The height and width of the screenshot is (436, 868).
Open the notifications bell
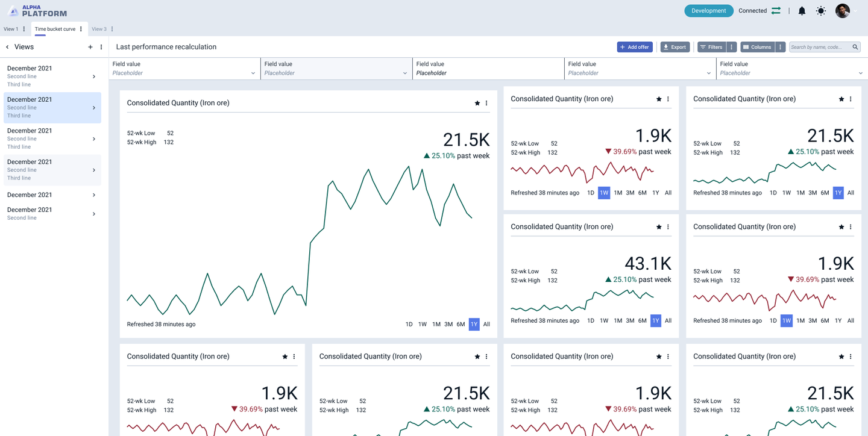tap(802, 11)
